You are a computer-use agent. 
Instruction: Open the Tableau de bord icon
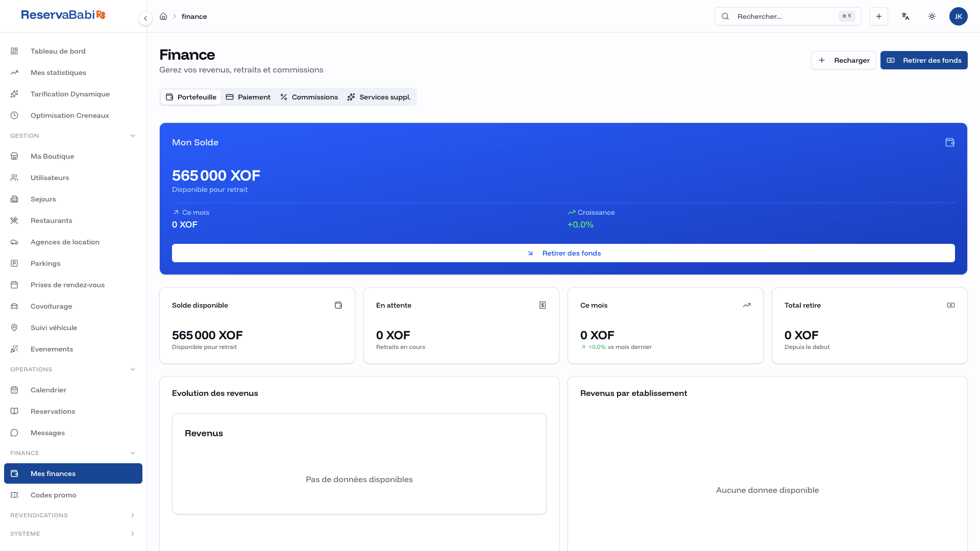[14, 51]
